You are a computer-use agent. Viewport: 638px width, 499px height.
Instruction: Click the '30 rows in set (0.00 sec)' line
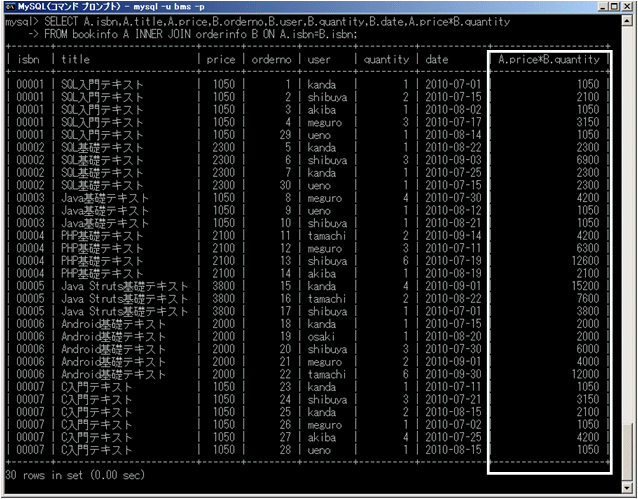click(75, 475)
